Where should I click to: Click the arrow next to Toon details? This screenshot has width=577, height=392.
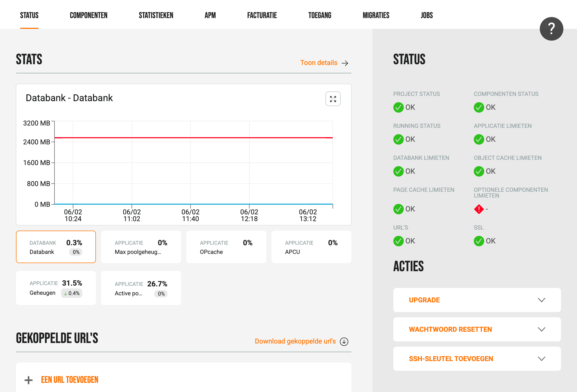pyautogui.click(x=345, y=63)
